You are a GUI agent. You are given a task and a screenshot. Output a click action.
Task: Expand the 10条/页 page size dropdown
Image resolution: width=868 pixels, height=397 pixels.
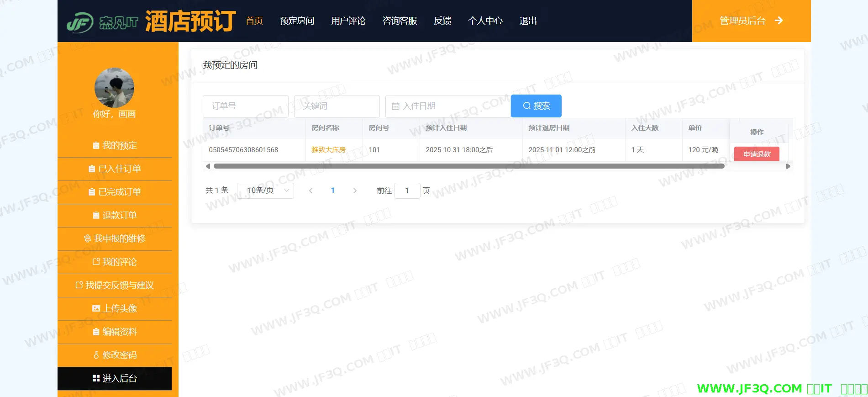(x=265, y=191)
